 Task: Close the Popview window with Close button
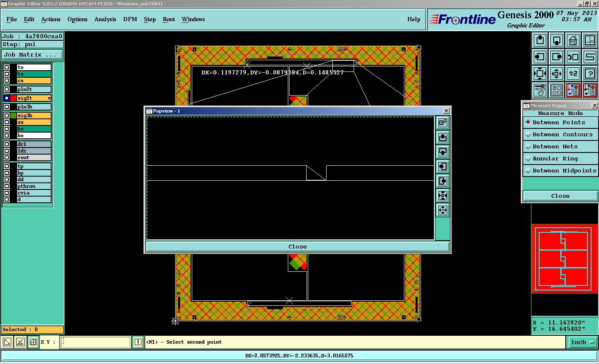tap(297, 247)
